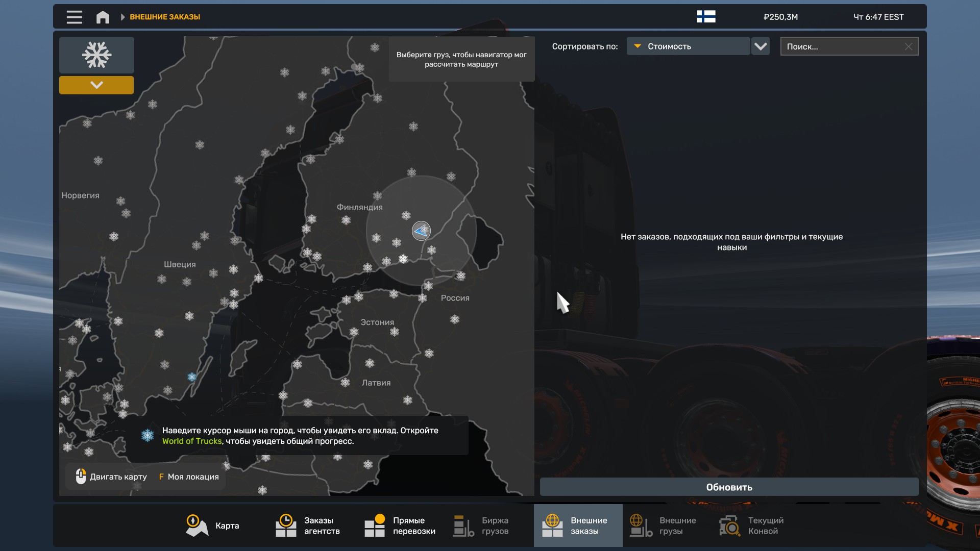Toggle sort order arrow button
Viewport: 980px width, 551px height.
(x=761, y=46)
